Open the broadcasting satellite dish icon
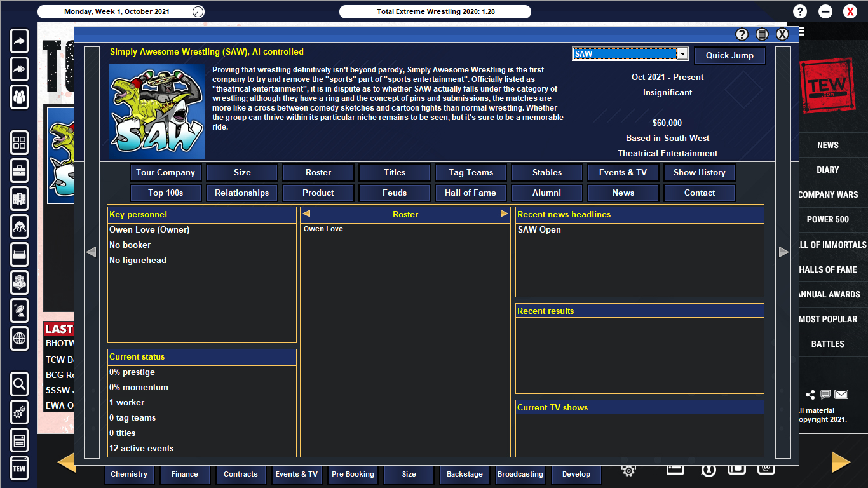 pos(19,311)
